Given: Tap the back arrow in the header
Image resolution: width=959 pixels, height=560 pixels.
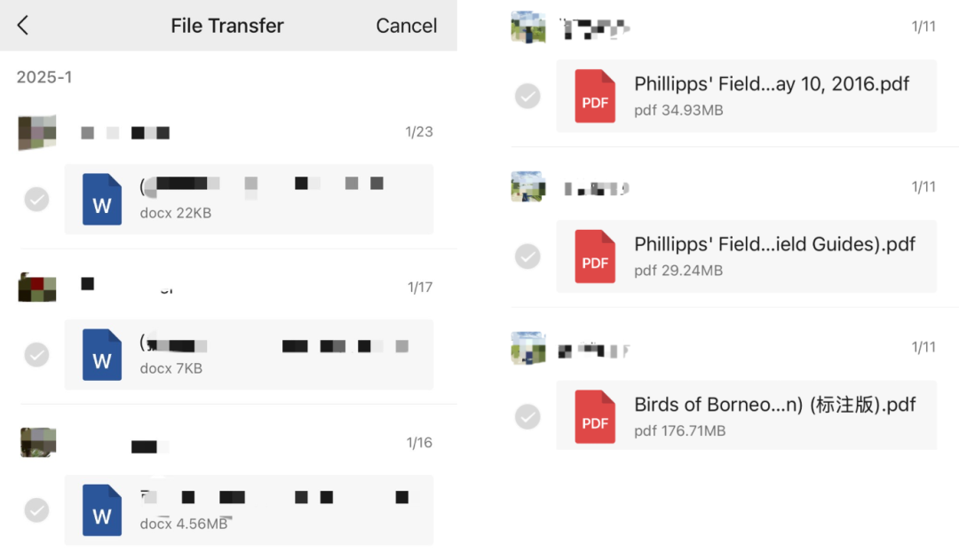Looking at the screenshot, I should (x=23, y=25).
